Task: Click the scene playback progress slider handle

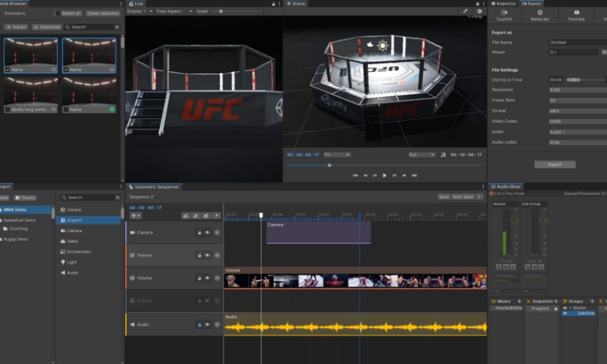Action: pos(330,165)
